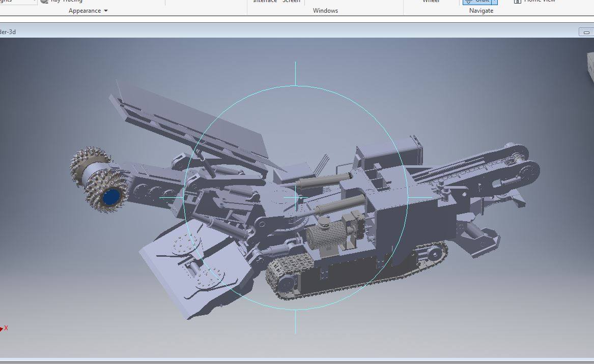The width and height of the screenshot is (594, 364).
Task: Click the left horizontal orbit handle
Action: click(x=172, y=198)
